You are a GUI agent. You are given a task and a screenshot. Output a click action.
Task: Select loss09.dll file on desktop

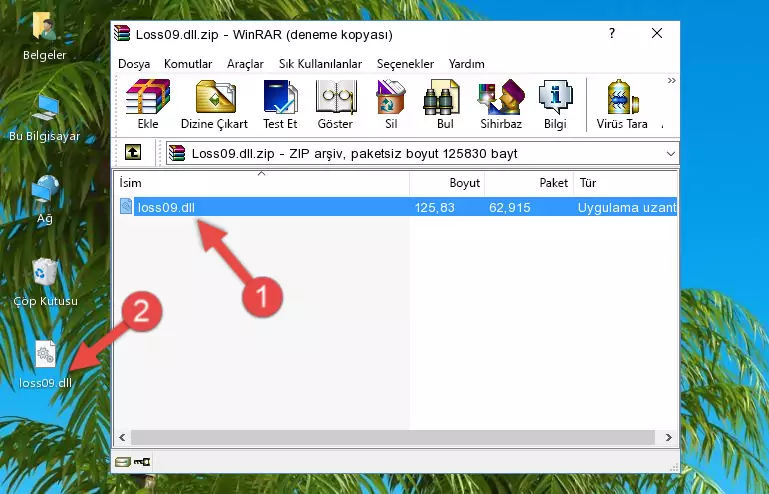(x=45, y=364)
